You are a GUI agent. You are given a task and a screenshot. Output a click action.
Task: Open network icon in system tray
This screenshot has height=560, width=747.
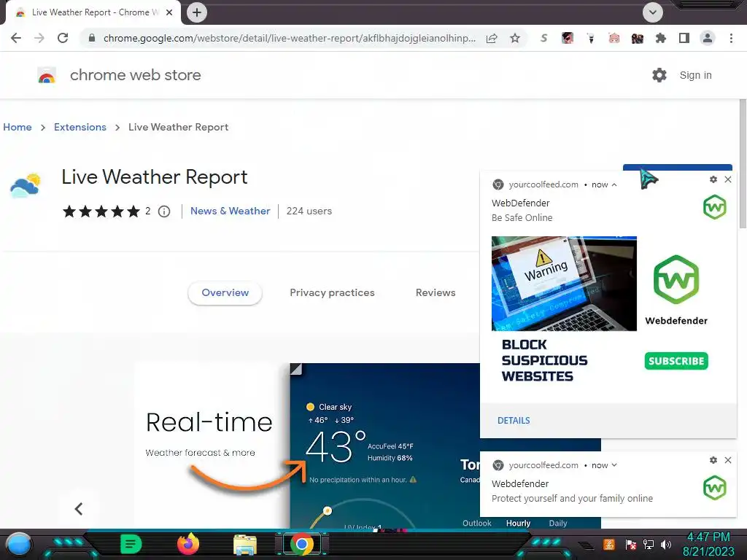[x=649, y=544]
